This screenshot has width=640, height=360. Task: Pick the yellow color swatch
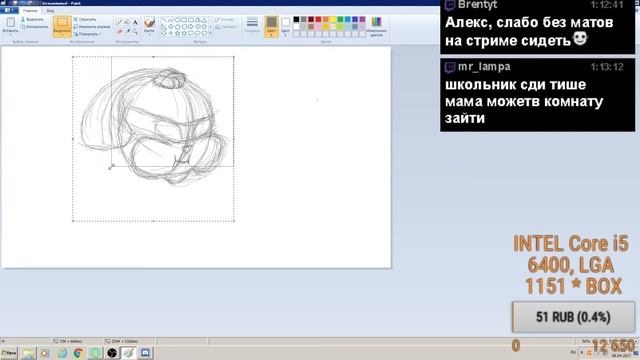[333, 19]
